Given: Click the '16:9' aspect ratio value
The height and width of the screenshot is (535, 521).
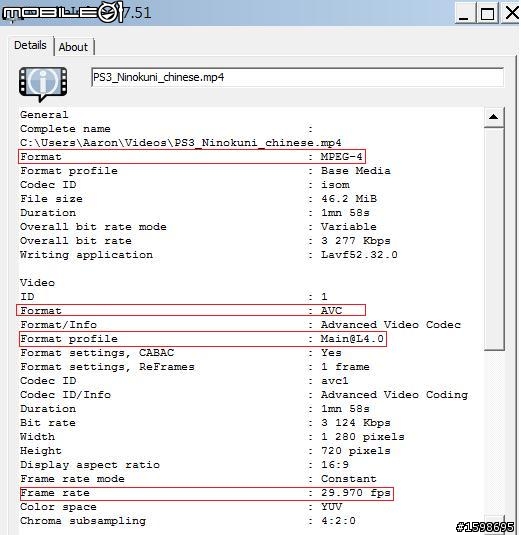Looking at the screenshot, I should coord(335,465).
